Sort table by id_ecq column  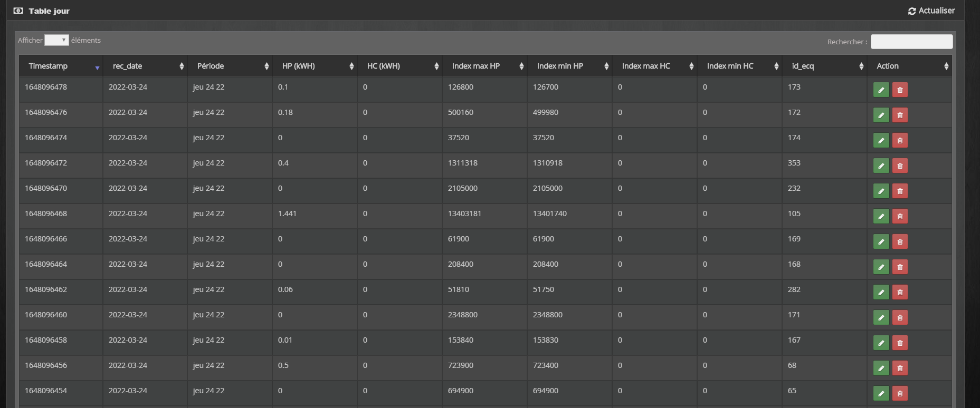click(825, 66)
